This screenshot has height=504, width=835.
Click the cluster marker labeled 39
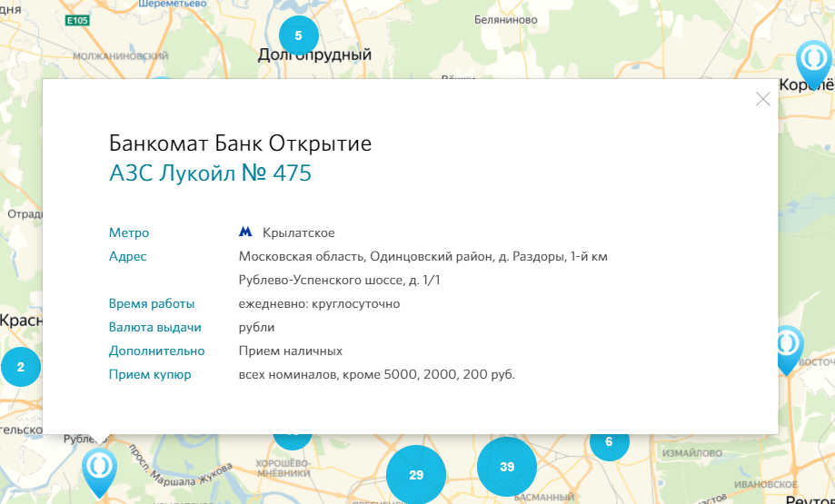click(507, 467)
